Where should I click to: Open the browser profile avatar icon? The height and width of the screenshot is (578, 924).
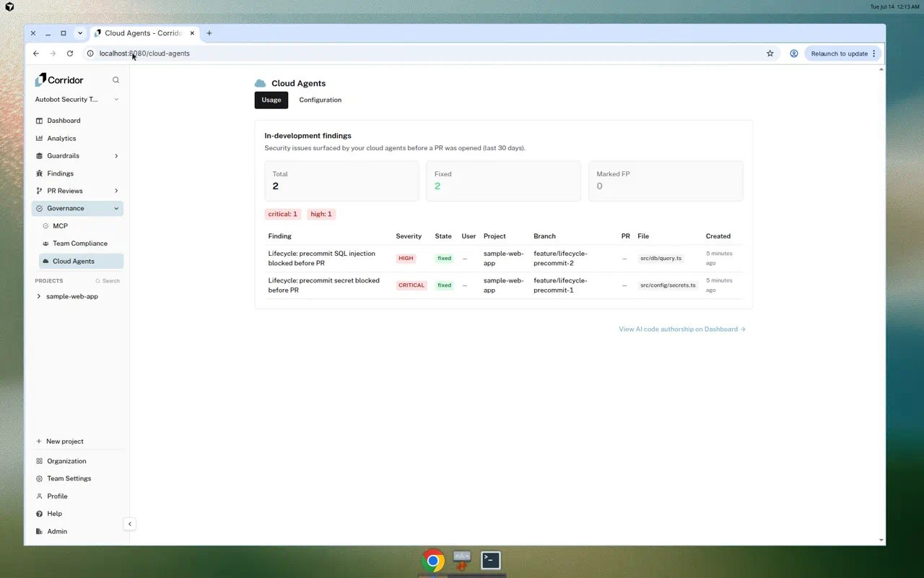(x=793, y=53)
